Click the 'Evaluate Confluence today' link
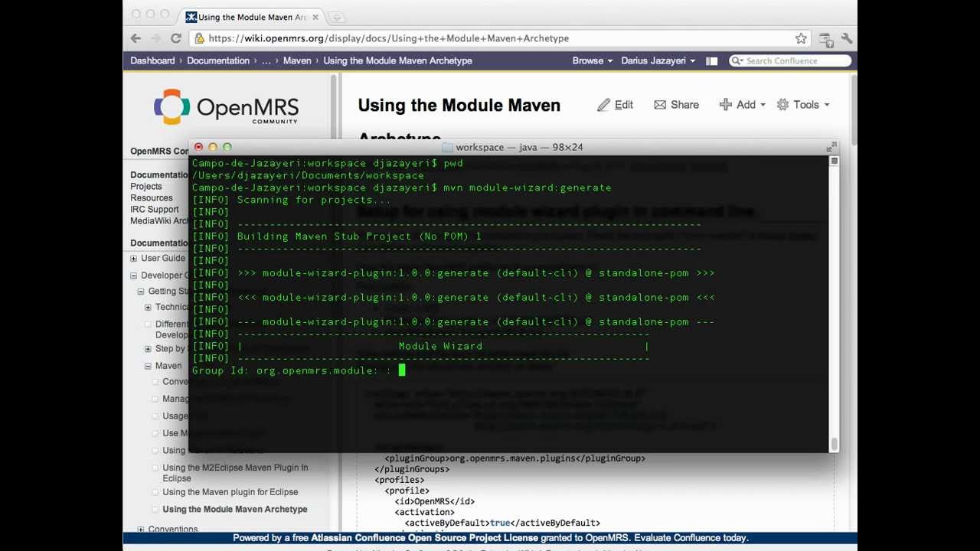 [x=691, y=538]
